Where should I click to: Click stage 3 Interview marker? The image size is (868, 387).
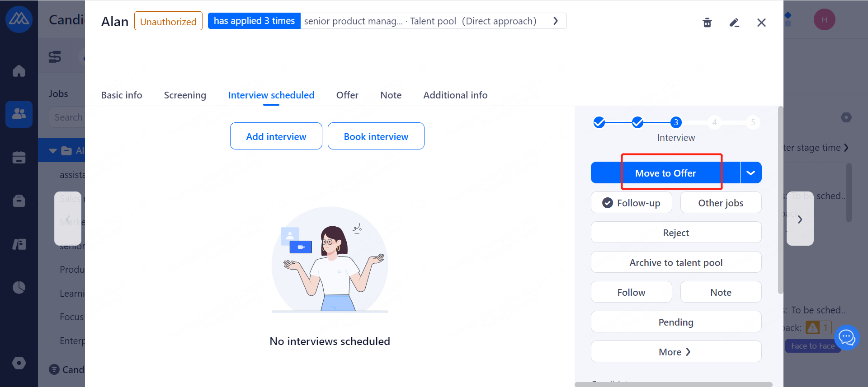coord(676,122)
